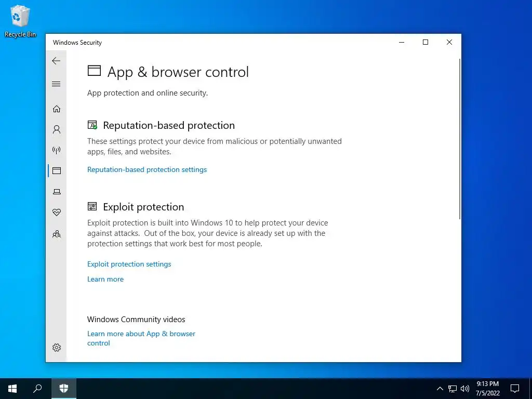Click Windows Security shield taskbar button

pos(64,389)
